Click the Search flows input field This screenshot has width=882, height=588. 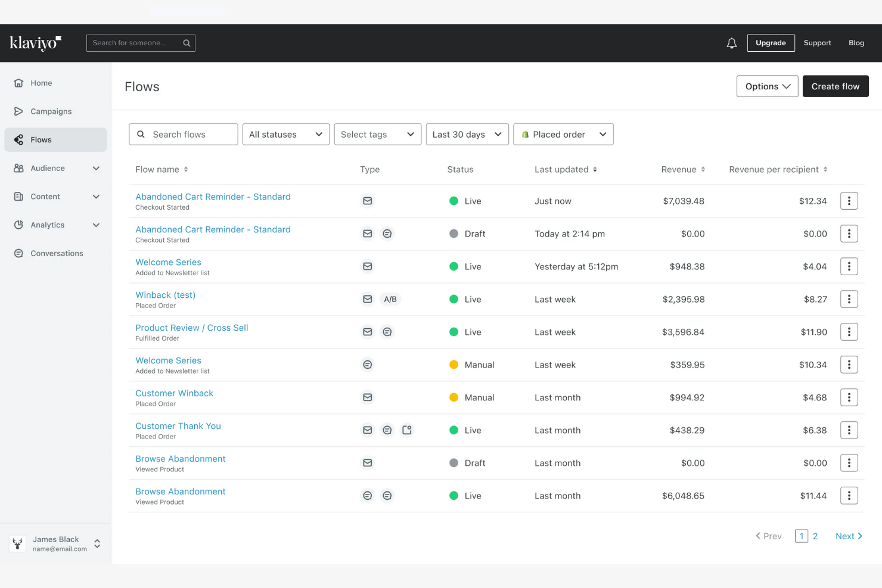coord(183,134)
